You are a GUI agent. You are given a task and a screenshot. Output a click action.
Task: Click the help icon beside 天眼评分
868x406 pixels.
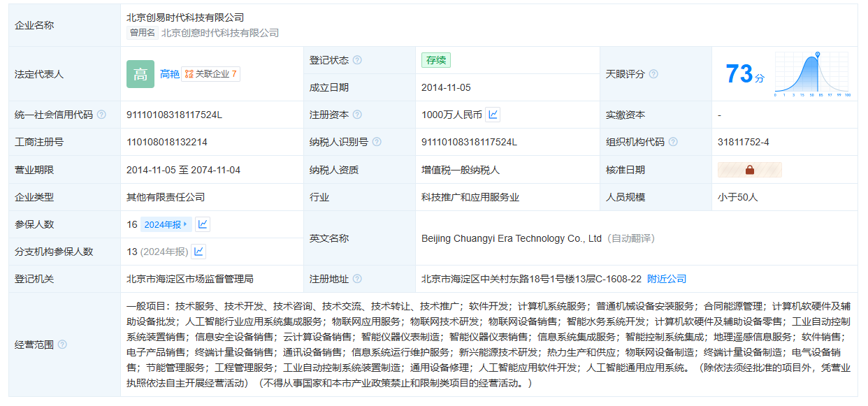pos(653,74)
